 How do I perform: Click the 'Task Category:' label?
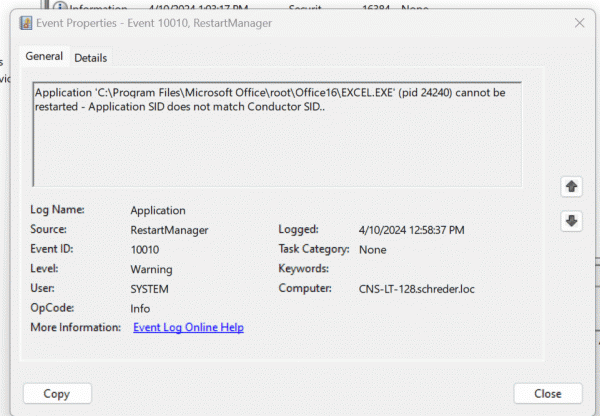314,249
